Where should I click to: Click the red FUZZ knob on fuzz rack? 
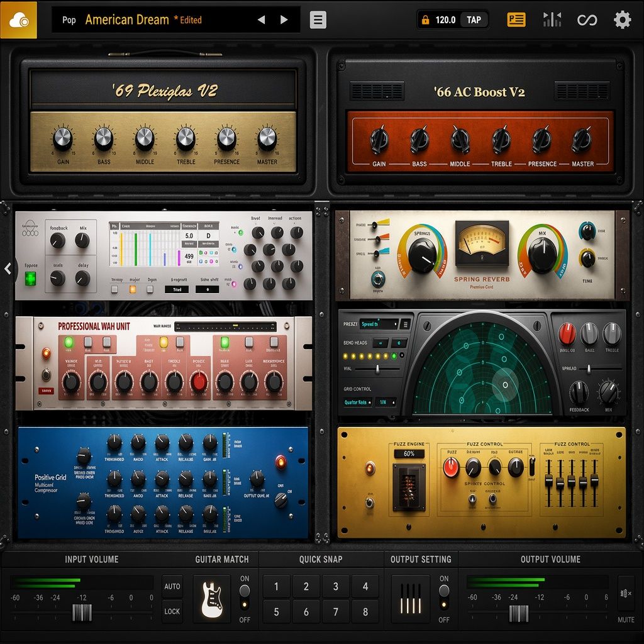(x=451, y=467)
